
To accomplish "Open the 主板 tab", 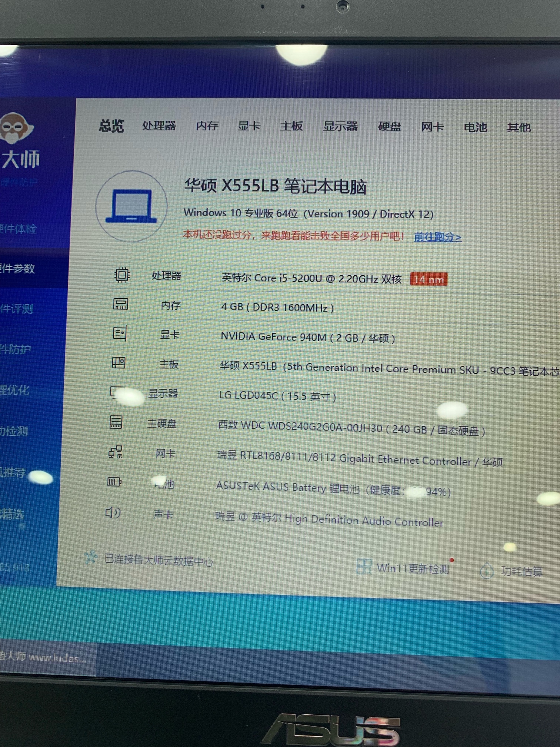I will (291, 126).
